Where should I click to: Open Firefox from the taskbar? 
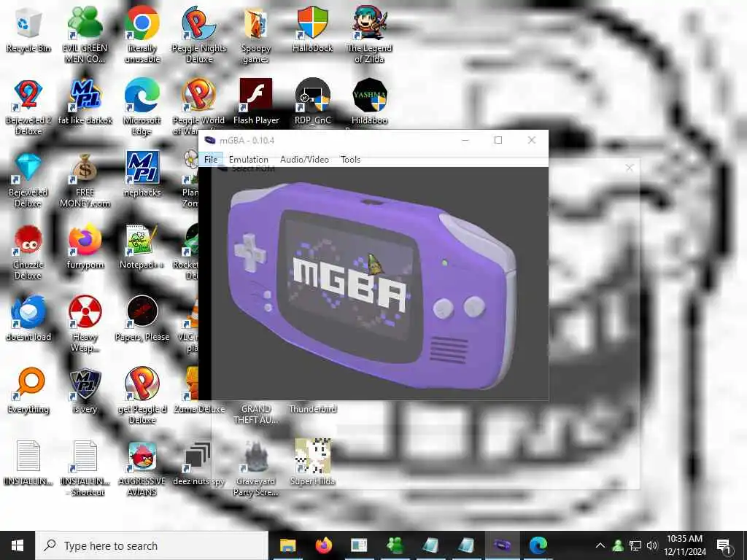click(x=323, y=545)
